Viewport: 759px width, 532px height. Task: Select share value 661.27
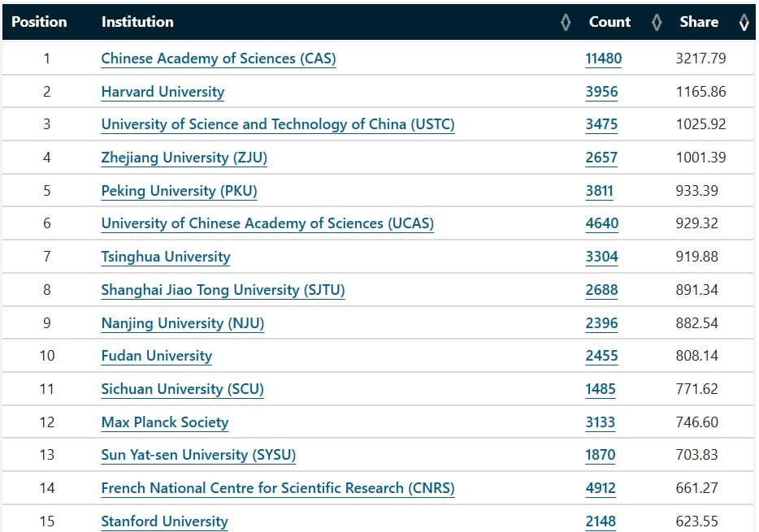697,488
